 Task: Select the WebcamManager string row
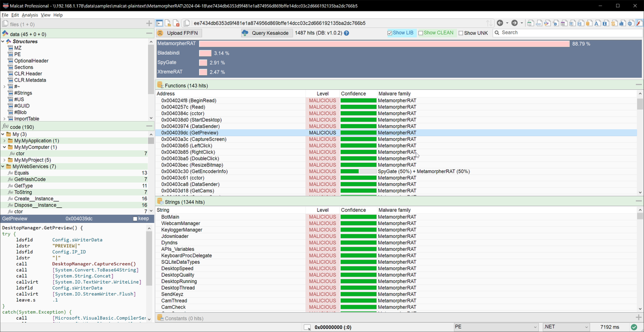coord(396,223)
